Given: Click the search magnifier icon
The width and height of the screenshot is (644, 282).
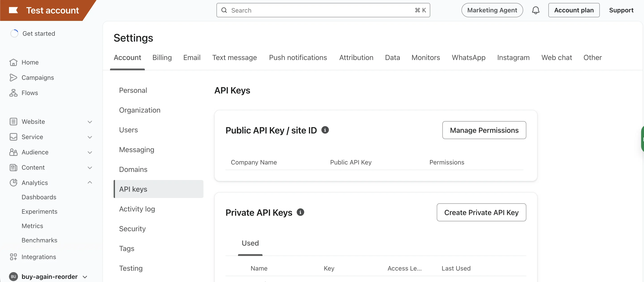Looking at the screenshot, I should pyautogui.click(x=224, y=10).
